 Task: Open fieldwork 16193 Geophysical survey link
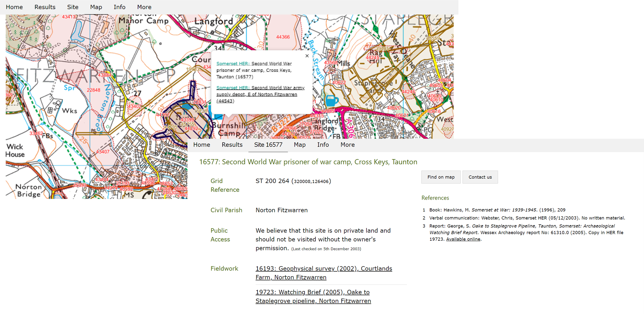324,273
